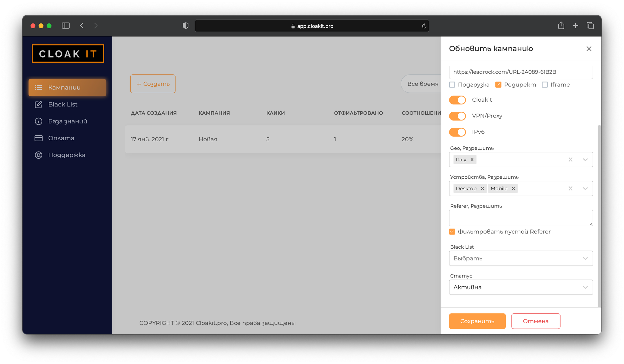Click the browser reload icon

click(424, 26)
